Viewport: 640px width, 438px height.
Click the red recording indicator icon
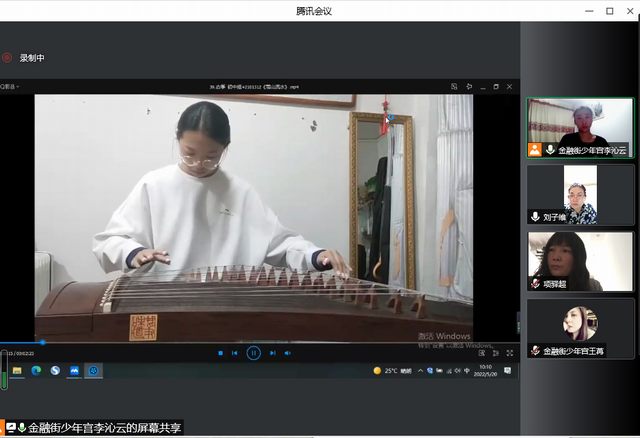(x=7, y=58)
